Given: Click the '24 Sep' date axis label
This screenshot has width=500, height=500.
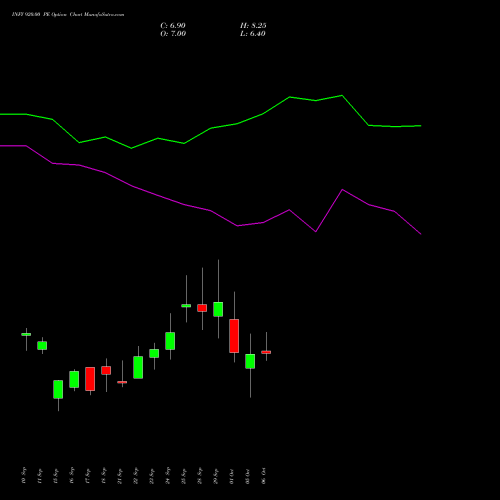Looking at the screenshot, I should pos(168,476).
